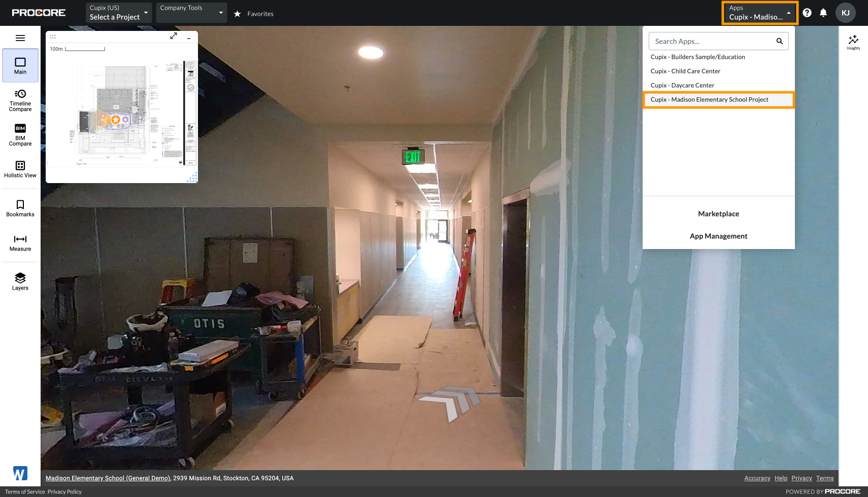Open the Help footer link
This screenshot has height=497, width=868.
click(x=781, y=478)
